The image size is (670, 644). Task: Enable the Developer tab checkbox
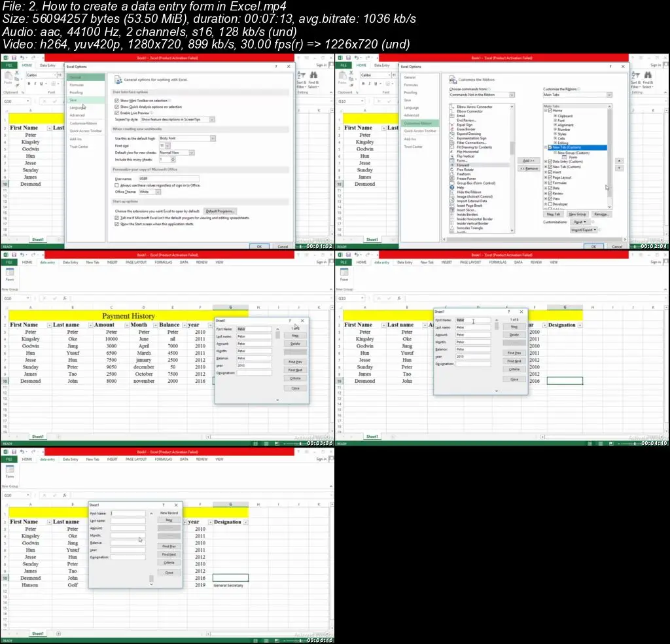[550, 204]
